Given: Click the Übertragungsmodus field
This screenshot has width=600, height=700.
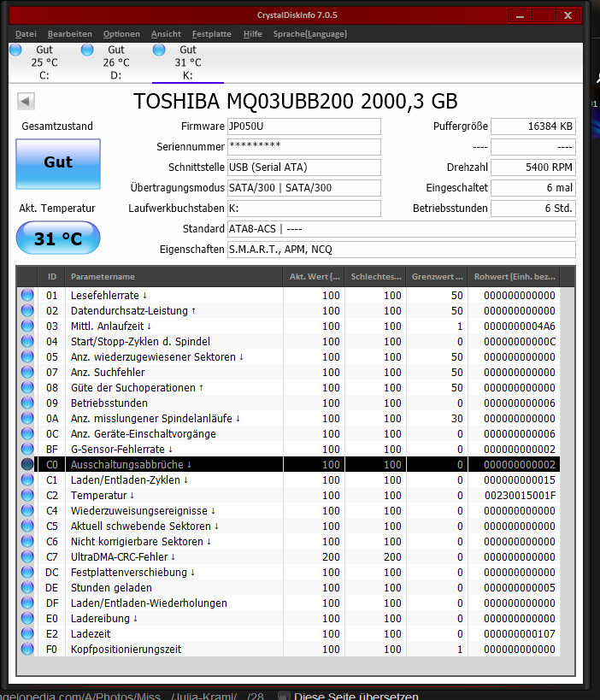Looking at the screenshot, I should tap(304, 188).
